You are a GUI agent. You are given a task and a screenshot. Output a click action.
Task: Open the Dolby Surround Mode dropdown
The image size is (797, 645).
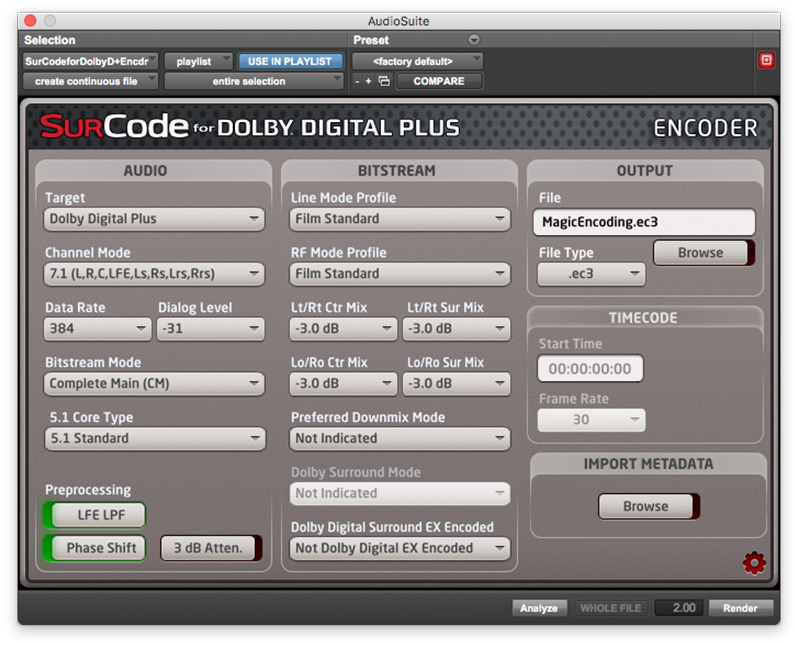click(x=400, y=494)
